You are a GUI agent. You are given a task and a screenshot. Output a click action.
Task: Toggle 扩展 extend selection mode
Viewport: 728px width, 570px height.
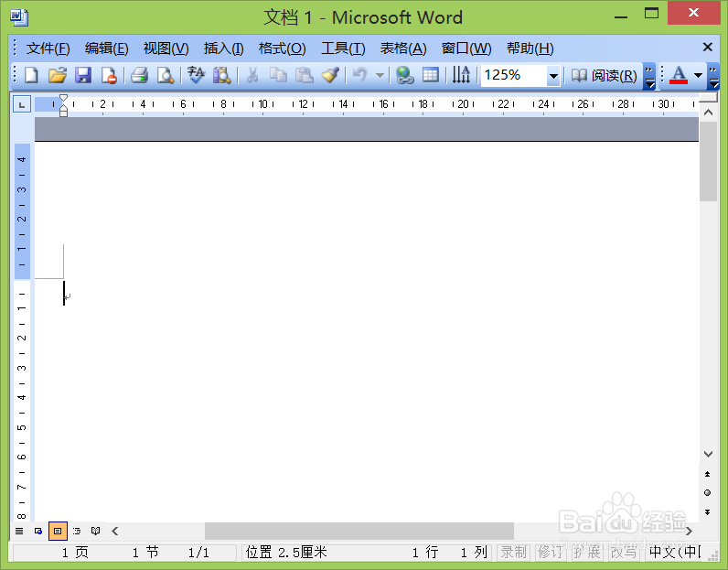pyautogui.click(x=587, y=552)
